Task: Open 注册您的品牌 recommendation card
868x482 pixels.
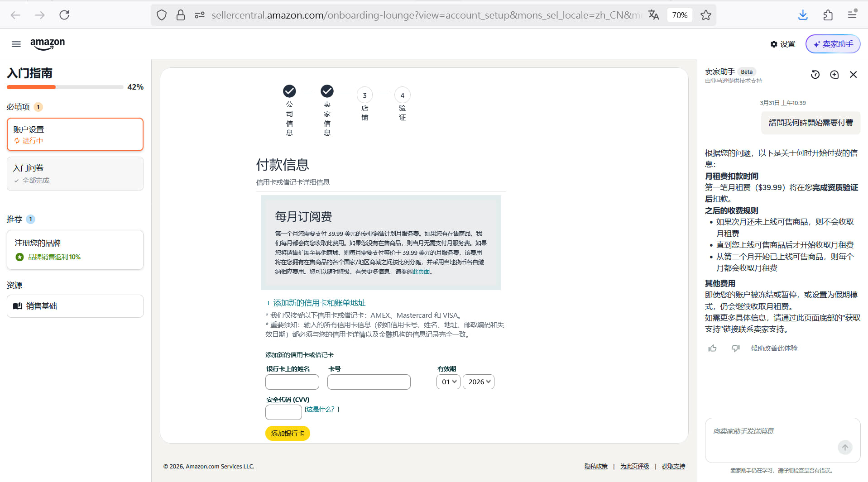Action: [75, 250]
